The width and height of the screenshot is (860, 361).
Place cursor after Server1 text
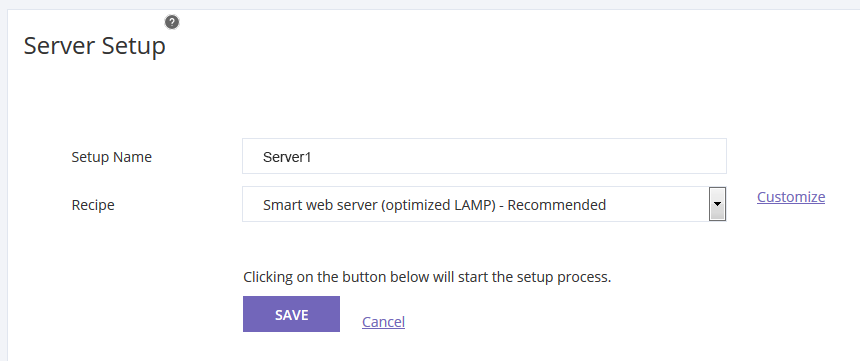click(314, 157)
